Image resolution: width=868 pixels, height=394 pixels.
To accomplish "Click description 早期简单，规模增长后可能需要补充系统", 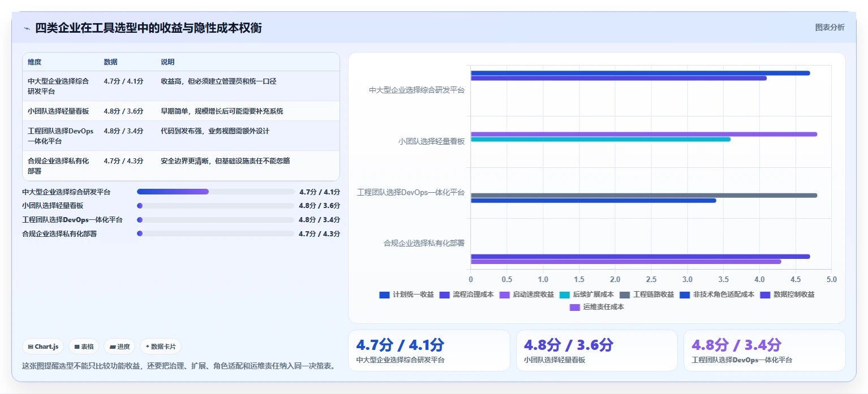I will tap(222, 111).
